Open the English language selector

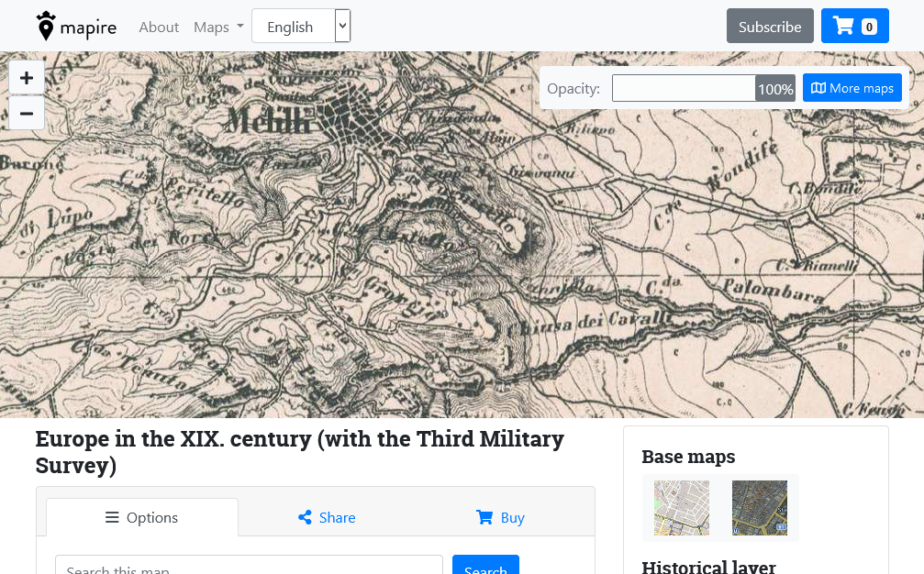click(x=300, y=27)
